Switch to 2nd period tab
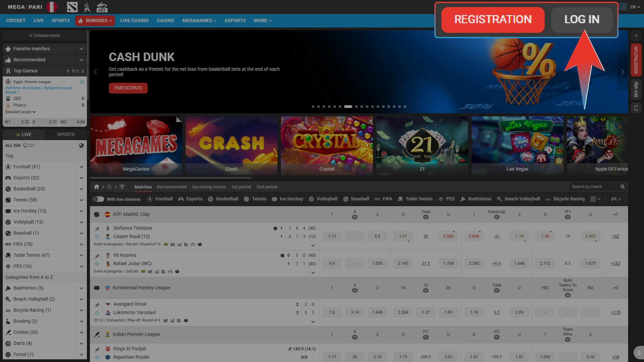 pos(267,187)
